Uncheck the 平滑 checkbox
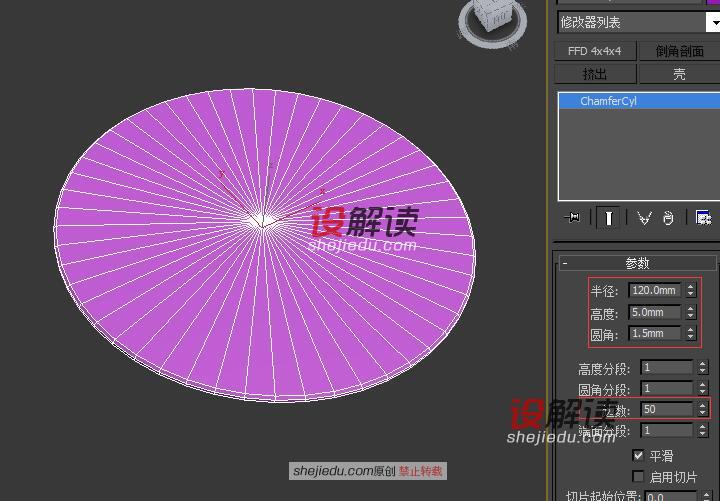Screen dimensions: 720x501 click(x=638, y=456)
